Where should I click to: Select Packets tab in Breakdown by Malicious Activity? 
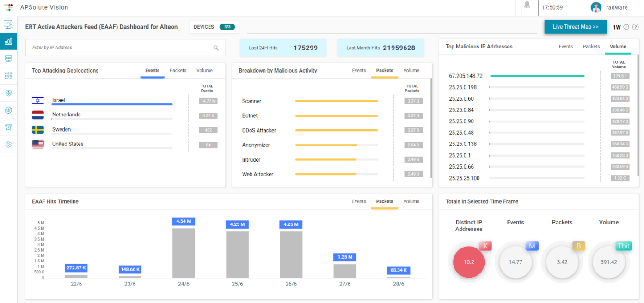[x=385, y=71]
